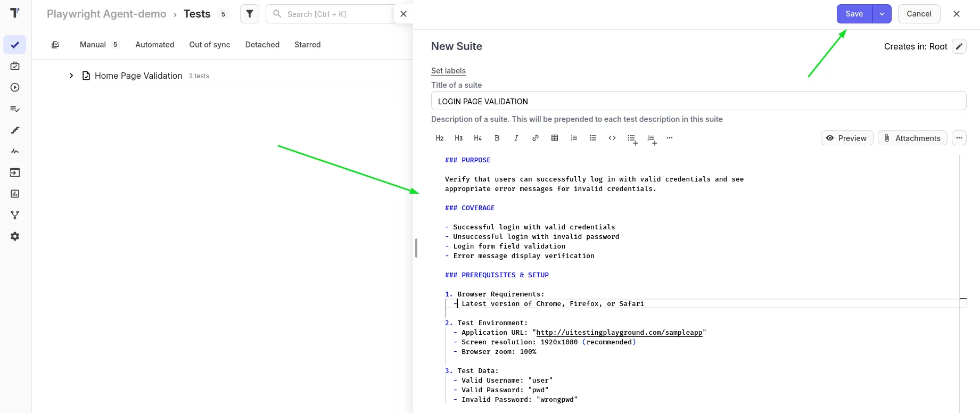
Task: Open the Save button dropdown arrow
Action: [x=882, y=14]
